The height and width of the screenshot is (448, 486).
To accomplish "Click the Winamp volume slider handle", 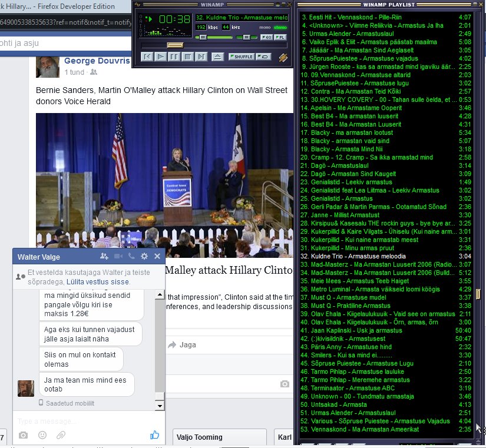I will 203,37.
